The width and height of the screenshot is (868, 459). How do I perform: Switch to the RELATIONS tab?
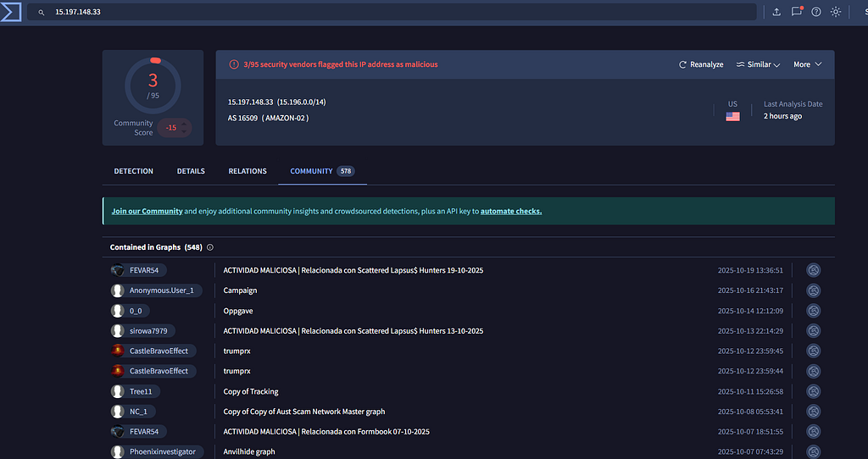[248, 171]
